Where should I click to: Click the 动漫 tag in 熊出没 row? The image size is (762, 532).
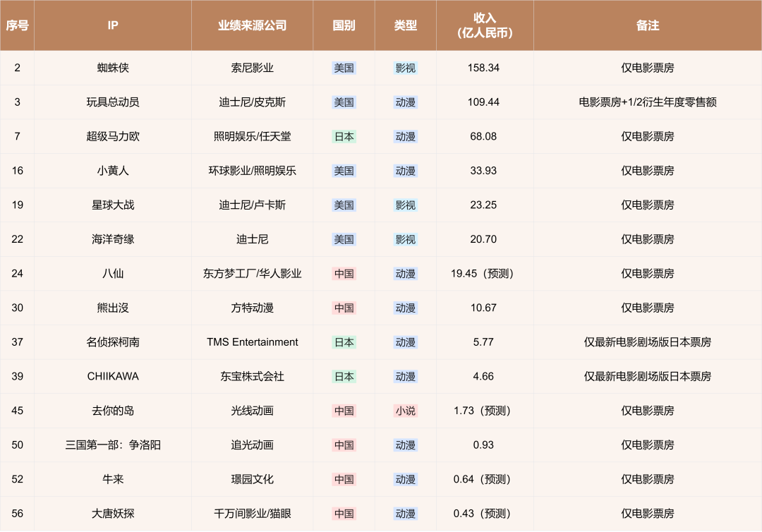tap(405, 308)
